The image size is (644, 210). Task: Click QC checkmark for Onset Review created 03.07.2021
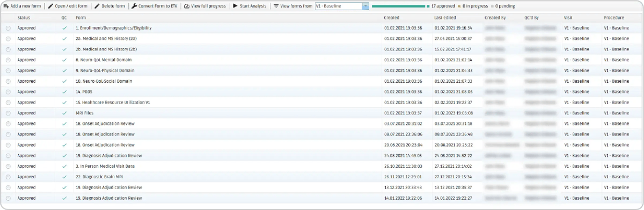(64, 124)
